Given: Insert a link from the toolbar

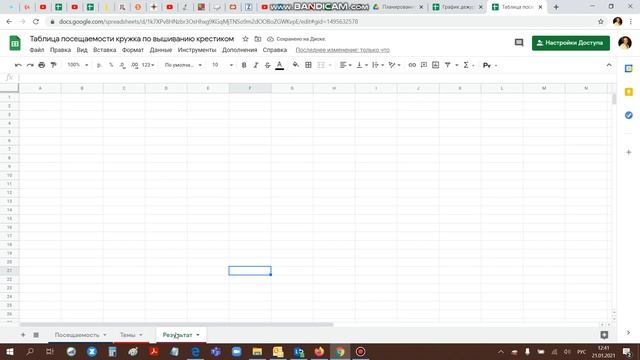Looking at the screenshot, I should pyautogui.click(x=412, y=65).
